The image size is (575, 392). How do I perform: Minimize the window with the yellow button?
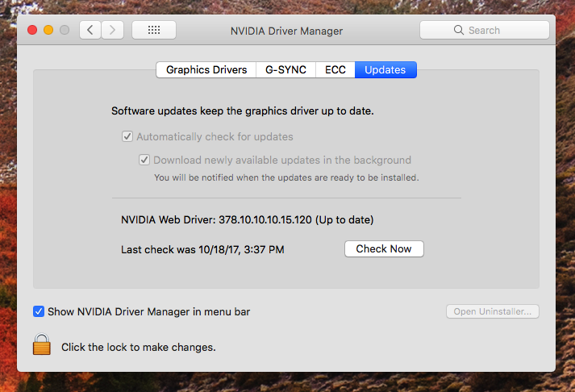coord(48,30)
